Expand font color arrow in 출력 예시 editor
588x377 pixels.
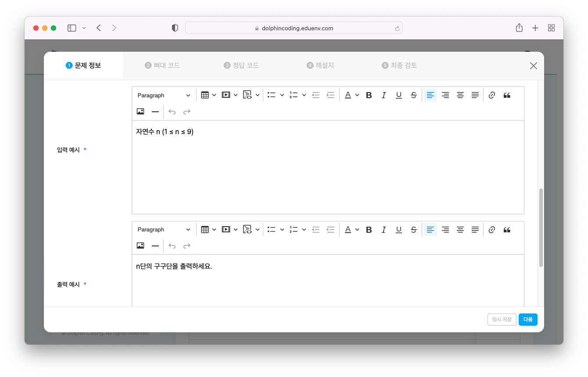(x=357, y=229)
